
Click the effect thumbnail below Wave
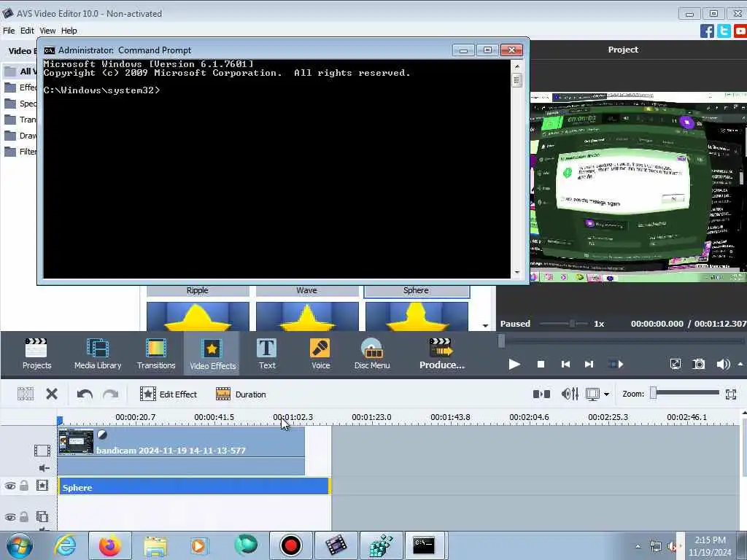coord(307,316)
